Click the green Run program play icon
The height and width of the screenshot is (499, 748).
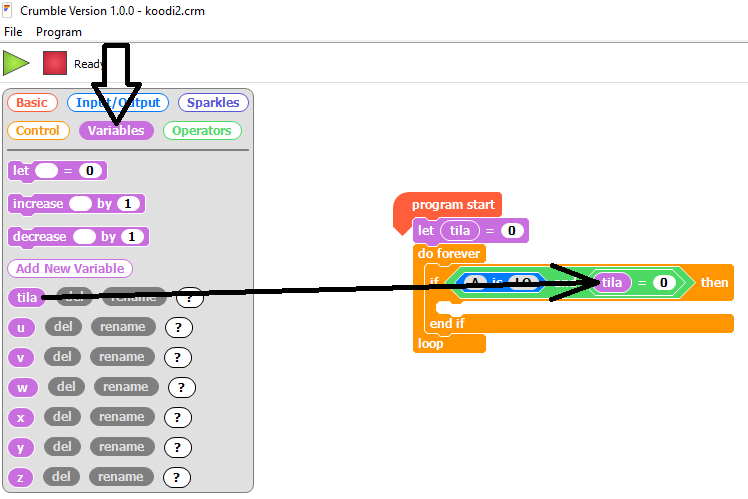pos(16,63)
